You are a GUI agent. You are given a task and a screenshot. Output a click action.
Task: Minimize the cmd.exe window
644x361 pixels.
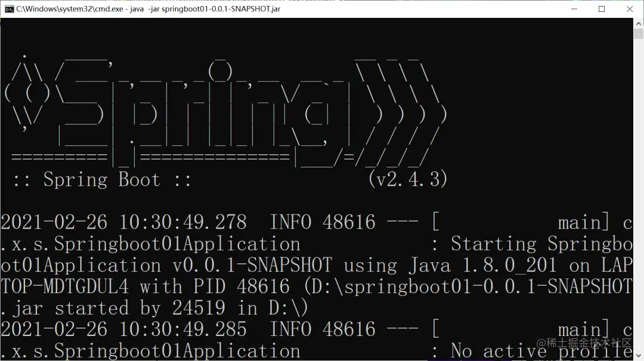point(574,9)
